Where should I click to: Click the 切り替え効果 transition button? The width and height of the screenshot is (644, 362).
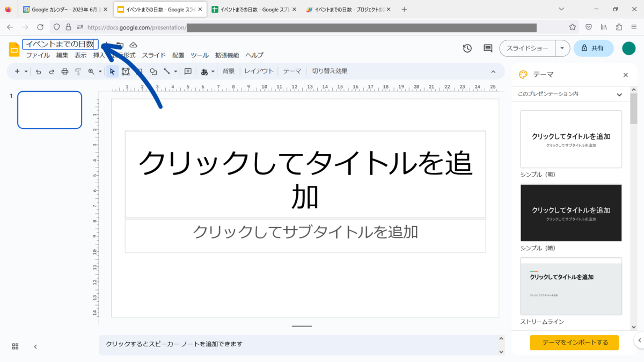(x=330, y=71)
